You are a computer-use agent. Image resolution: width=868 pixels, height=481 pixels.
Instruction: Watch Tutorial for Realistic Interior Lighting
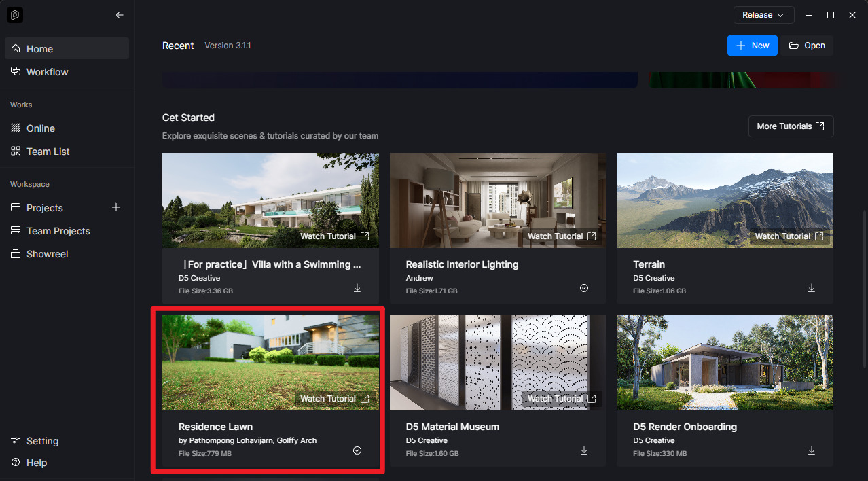click(562, 236)
